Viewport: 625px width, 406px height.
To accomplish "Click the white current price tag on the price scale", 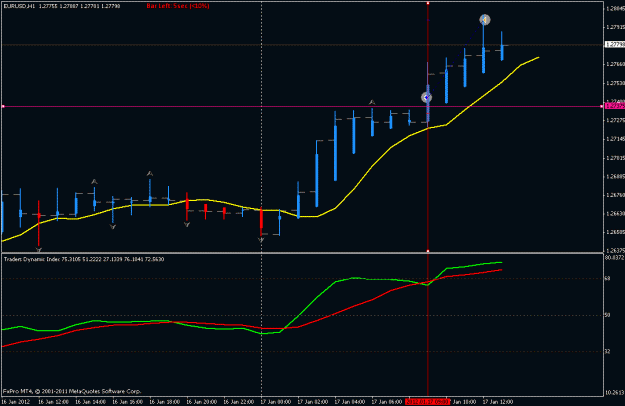I will coord(615,45).
